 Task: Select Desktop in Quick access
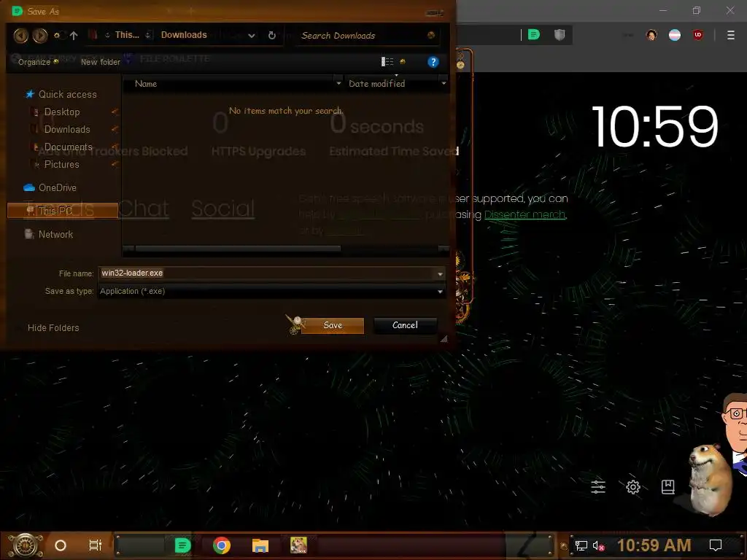pos(62,112)
